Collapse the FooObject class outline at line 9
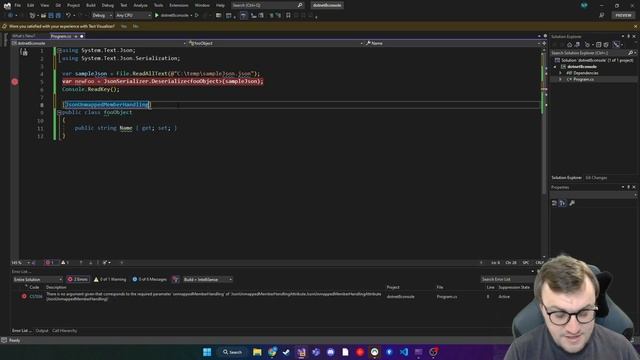The width and height of the screenshot is (640, 360). [x=59, y=112]
